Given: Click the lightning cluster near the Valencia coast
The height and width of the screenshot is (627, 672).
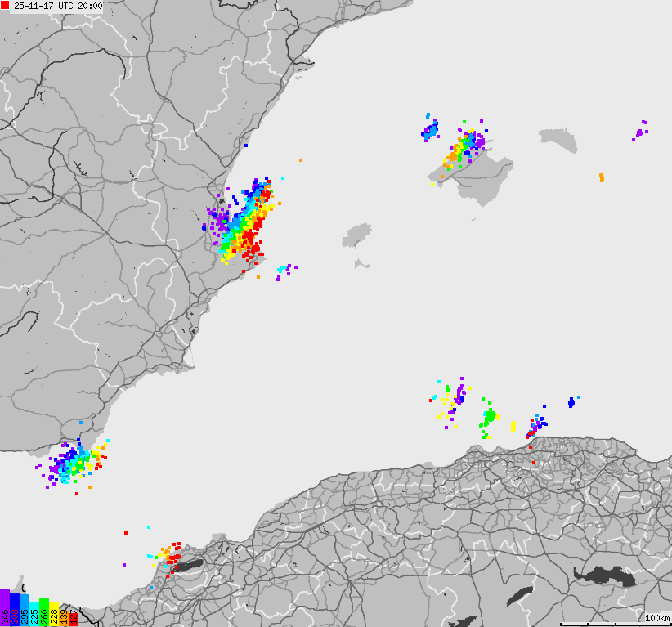Looking at the screenshot, I should point(245,221).
